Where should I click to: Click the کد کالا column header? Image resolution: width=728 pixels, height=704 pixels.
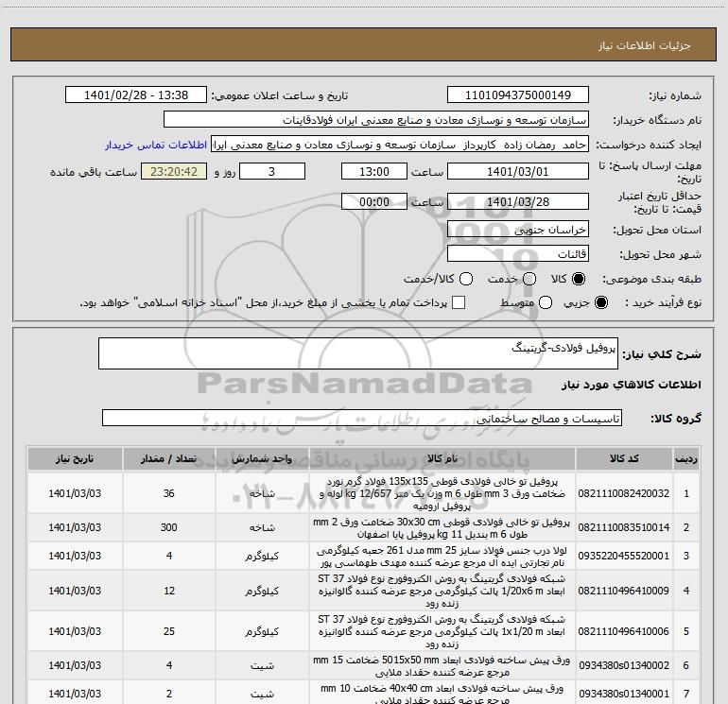coord(624,459)
